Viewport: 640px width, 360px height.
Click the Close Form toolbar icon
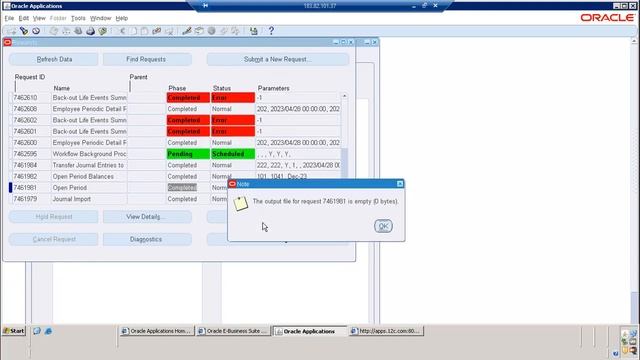(102, 31)
